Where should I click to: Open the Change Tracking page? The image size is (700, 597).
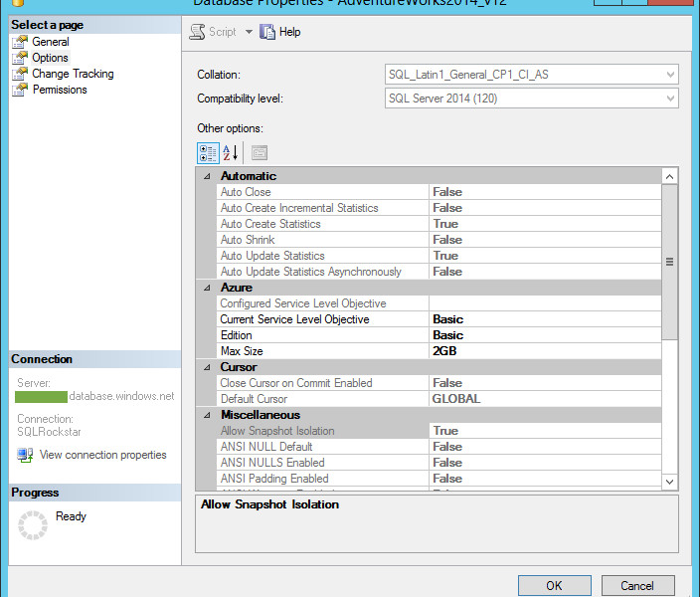click(73, 74)
